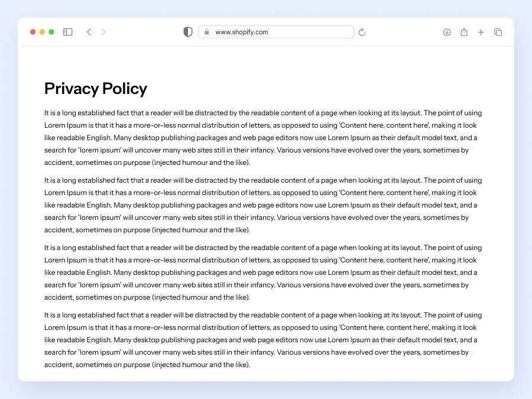Navigate back with the left arrow
Screen dimensions: 532x399
(89, 32)
